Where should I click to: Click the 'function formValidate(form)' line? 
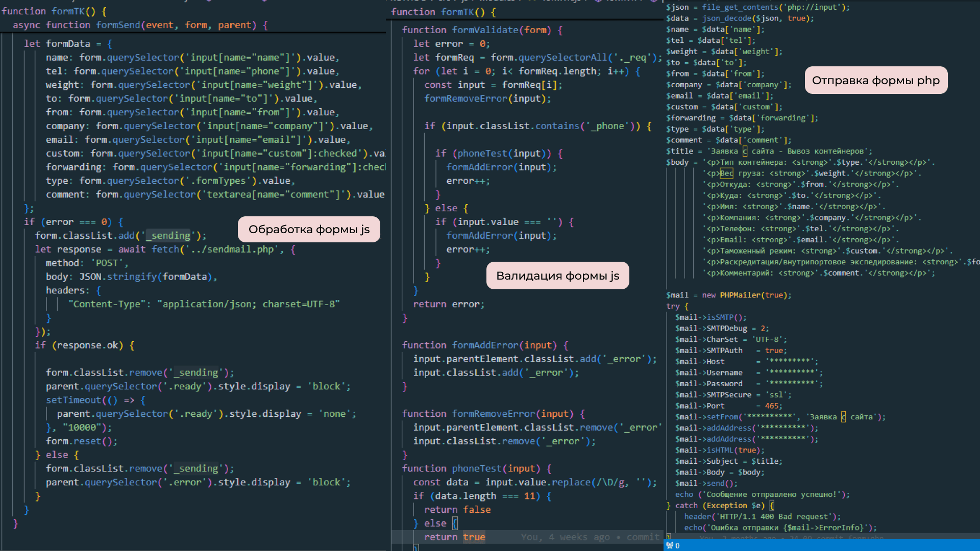click(482, 30)
